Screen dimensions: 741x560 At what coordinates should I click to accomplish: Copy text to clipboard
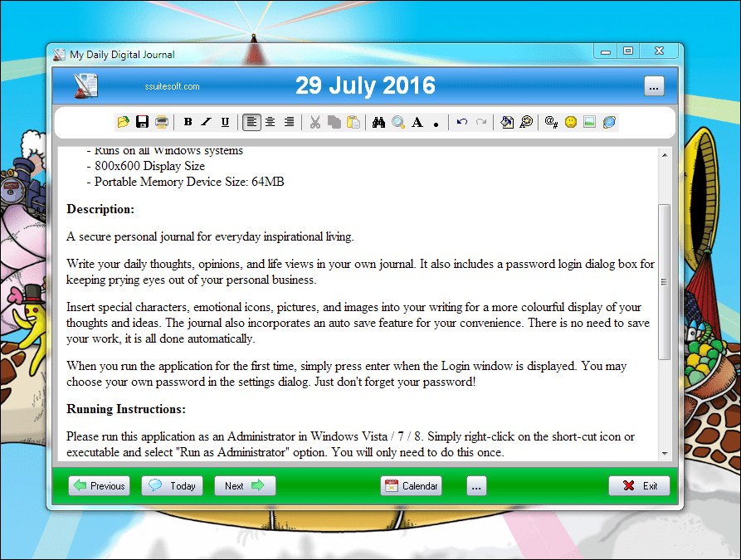click(334, 122)
